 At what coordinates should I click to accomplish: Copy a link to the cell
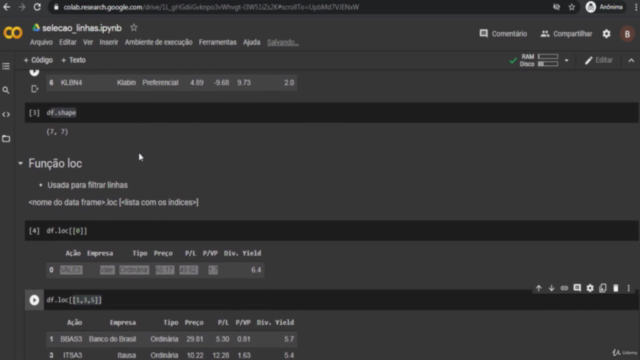564,288
